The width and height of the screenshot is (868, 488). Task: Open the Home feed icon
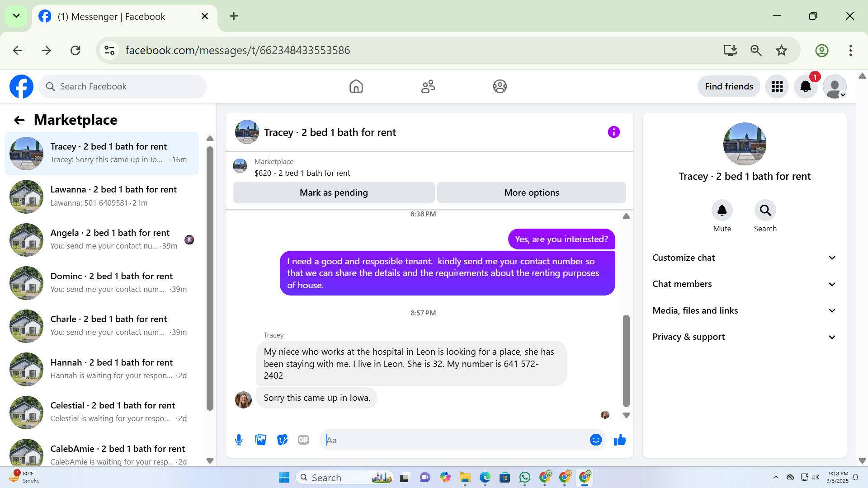(x=356, y=86)
